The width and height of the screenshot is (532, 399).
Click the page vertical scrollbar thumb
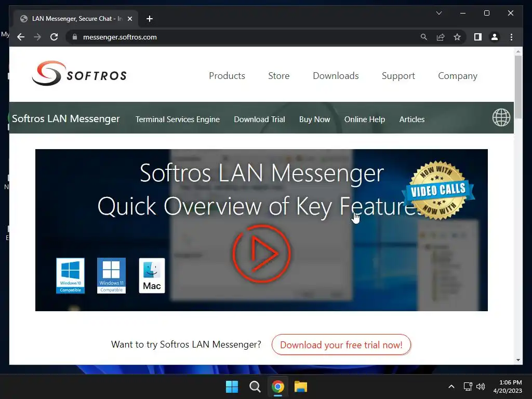click(518, 87)
